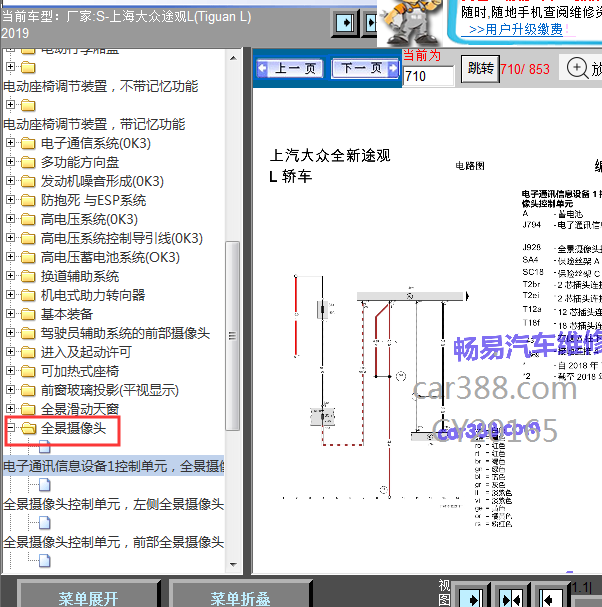The height and width of the screenshot is (607, 602).
Task: Expand the 电子通信系统(0K3) folder
Action: (10, 143)
